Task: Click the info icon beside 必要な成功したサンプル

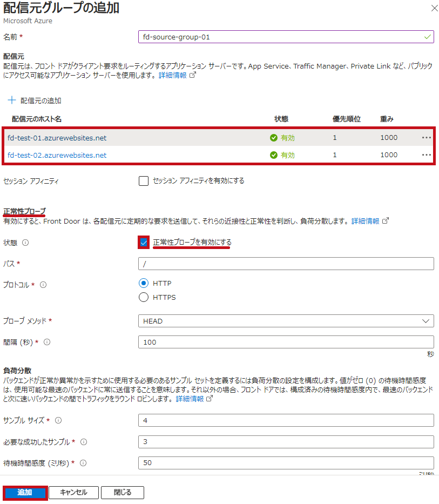Action: tap(84, 442)
